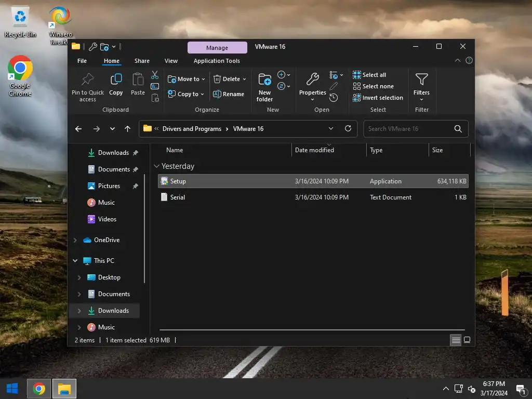532x399 pixels.
Task: Open the History clock icon
Action: (x=334, y=98)
